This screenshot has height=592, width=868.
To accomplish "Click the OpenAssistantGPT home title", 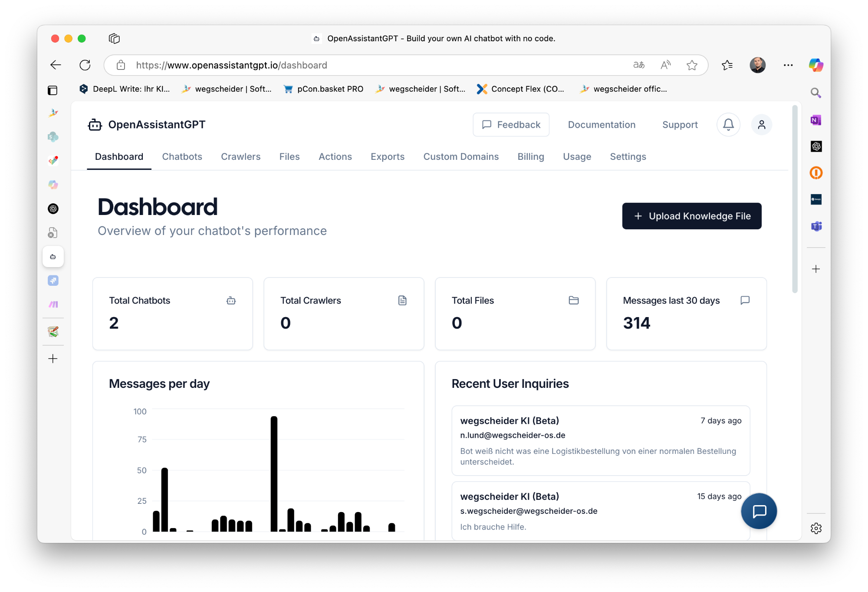I will click(157, 125).
